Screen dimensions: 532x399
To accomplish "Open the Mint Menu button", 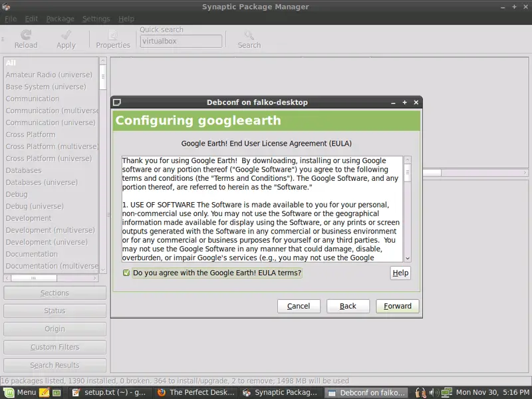I will 19,392.
